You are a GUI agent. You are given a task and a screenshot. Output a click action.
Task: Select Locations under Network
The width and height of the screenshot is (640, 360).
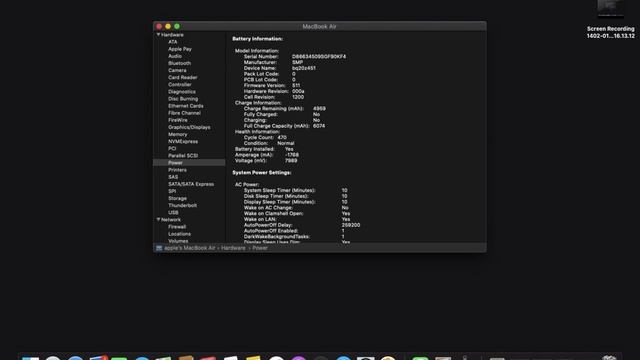(179, 234)
